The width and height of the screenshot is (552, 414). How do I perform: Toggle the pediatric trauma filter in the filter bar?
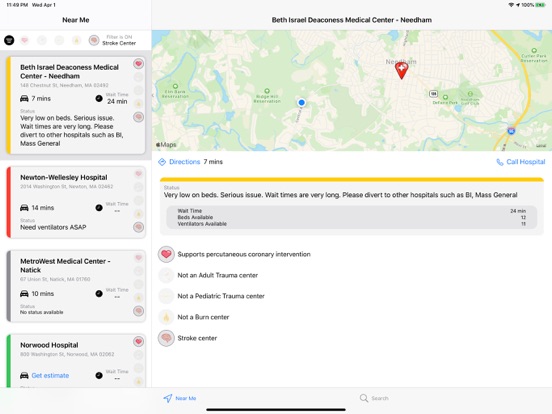[x=59, y=40]
